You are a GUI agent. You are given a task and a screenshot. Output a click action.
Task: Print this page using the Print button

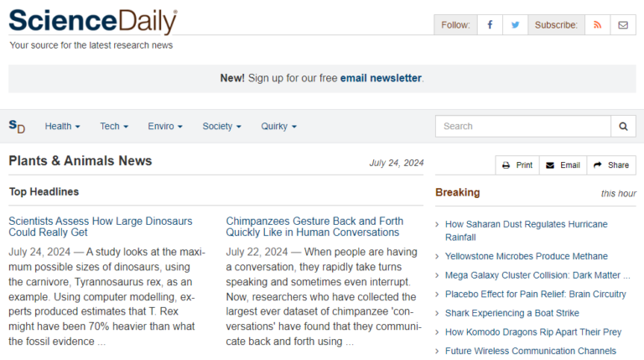(517, 165)
